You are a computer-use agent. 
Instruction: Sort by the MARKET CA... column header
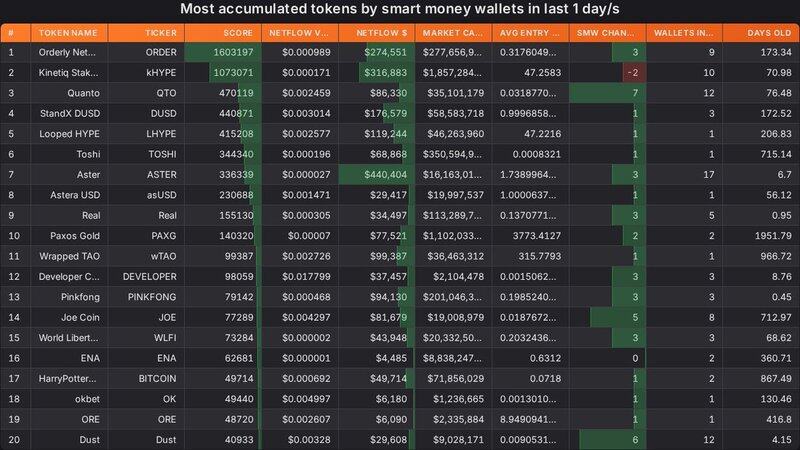[x=454, y=33]
